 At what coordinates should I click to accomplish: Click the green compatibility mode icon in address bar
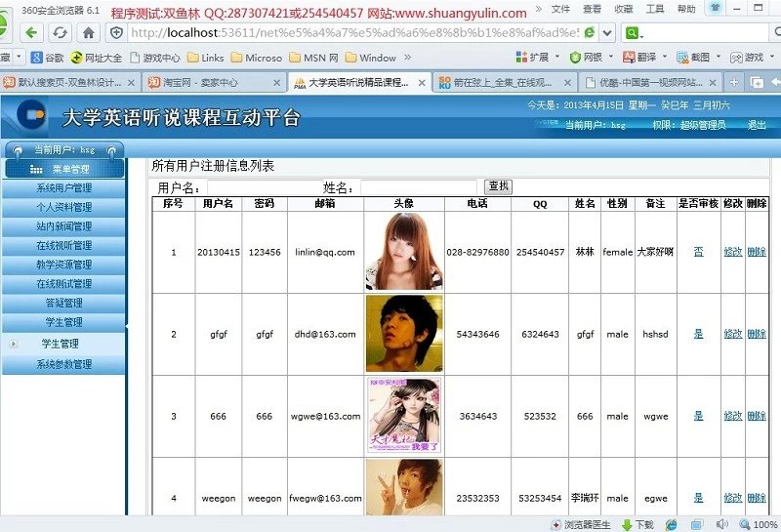(x=590, y=33)
